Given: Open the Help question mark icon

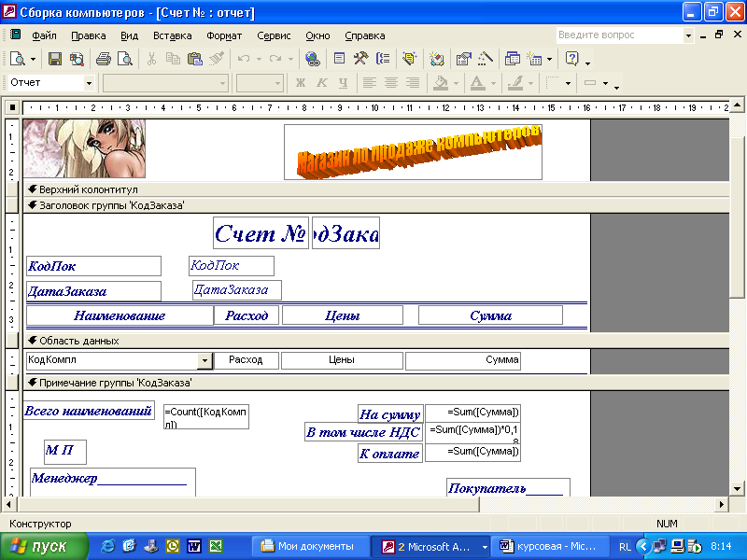Looking at the screenshot, I should point(571,59).
